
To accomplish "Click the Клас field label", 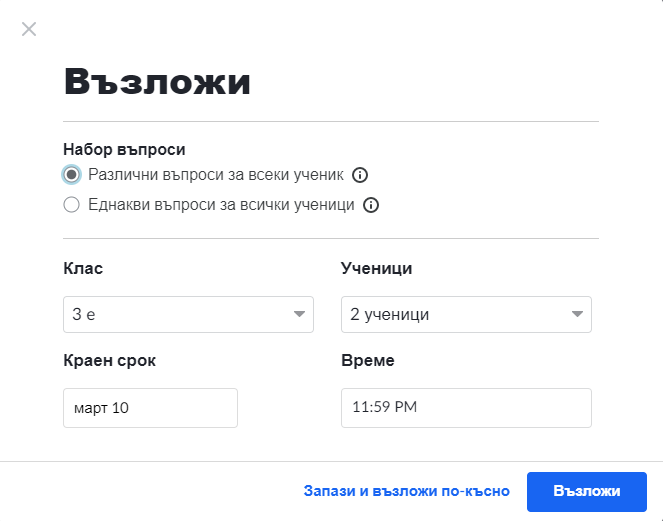I will (83, 268).
